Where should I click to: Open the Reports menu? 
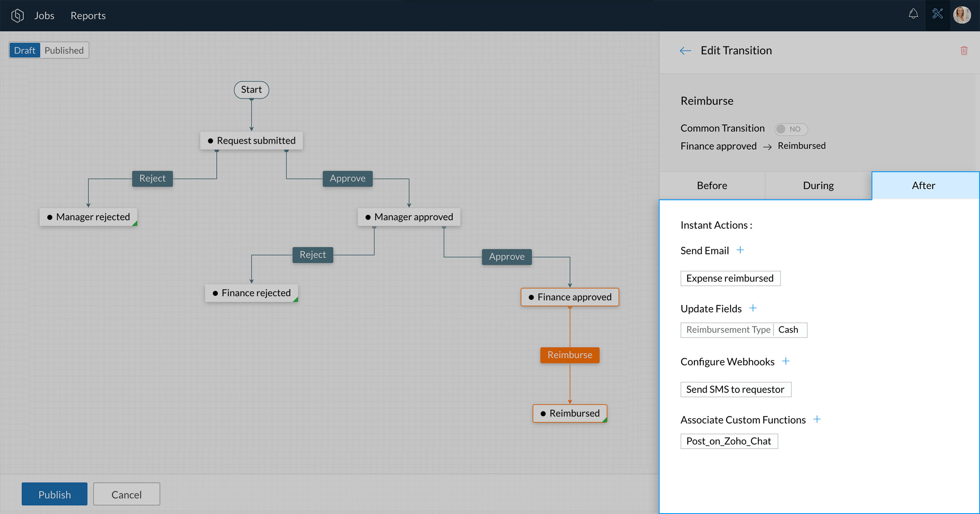[88, 15]
